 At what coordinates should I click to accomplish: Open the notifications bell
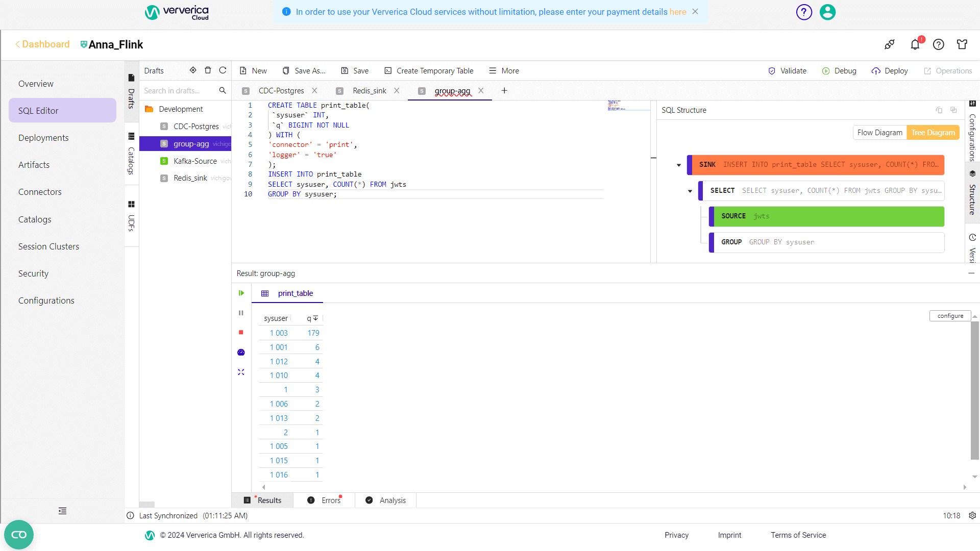(x=915, y=44)
